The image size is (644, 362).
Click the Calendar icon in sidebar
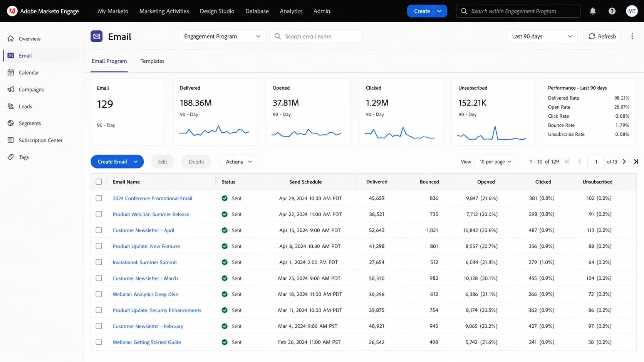point(11,72)
